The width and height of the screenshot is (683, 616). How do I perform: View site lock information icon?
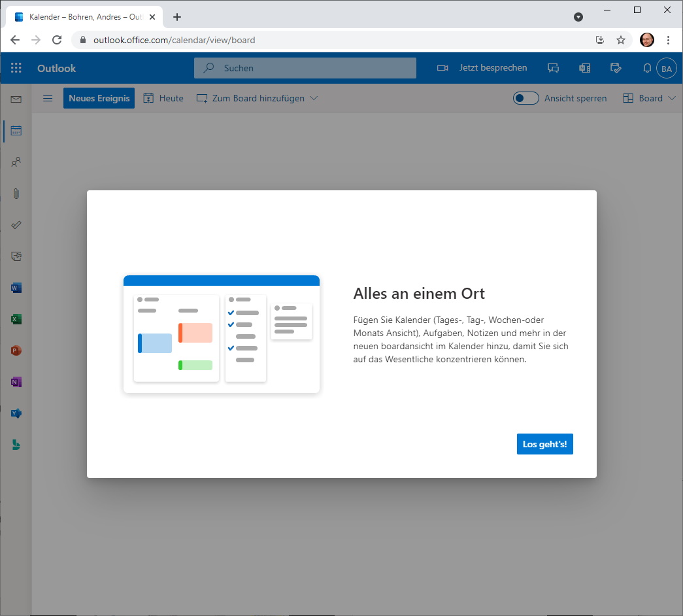(83, 40)
